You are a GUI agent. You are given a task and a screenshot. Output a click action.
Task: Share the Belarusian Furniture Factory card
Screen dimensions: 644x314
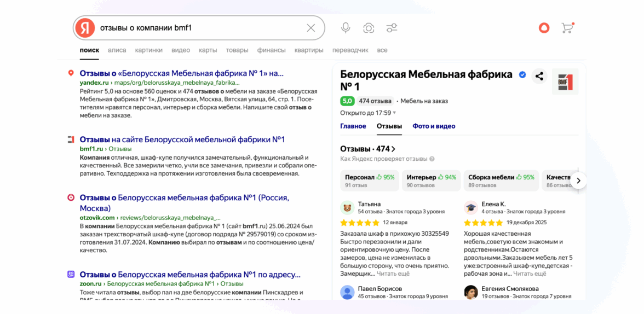pos(539,77)
